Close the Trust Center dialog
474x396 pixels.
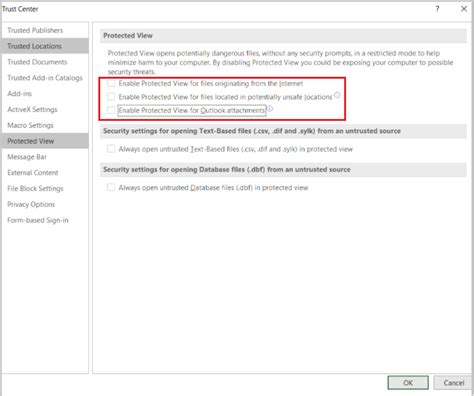pyautogui.click(x=464, y=9)
